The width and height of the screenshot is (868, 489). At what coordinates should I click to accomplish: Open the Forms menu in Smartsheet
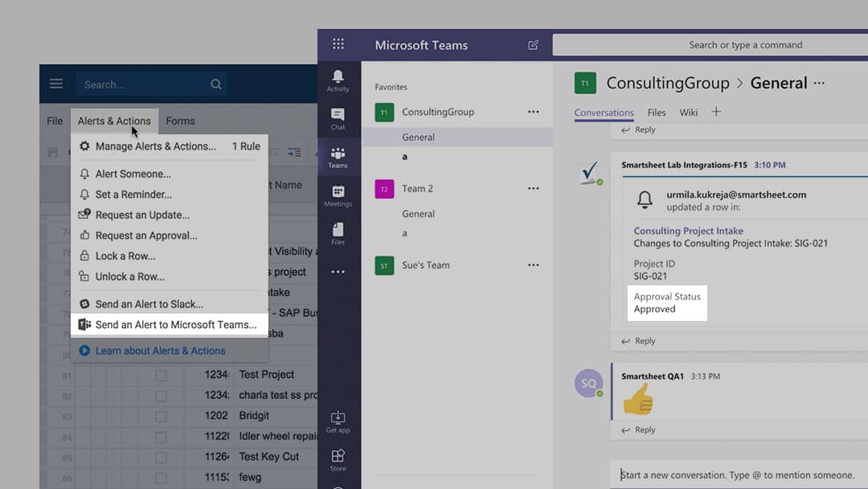[181, 121]
